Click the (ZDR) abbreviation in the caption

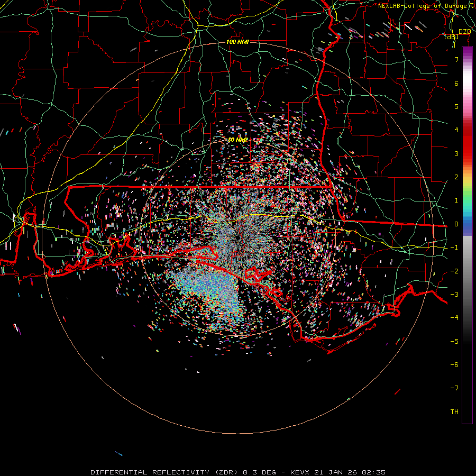pos(225,472)
